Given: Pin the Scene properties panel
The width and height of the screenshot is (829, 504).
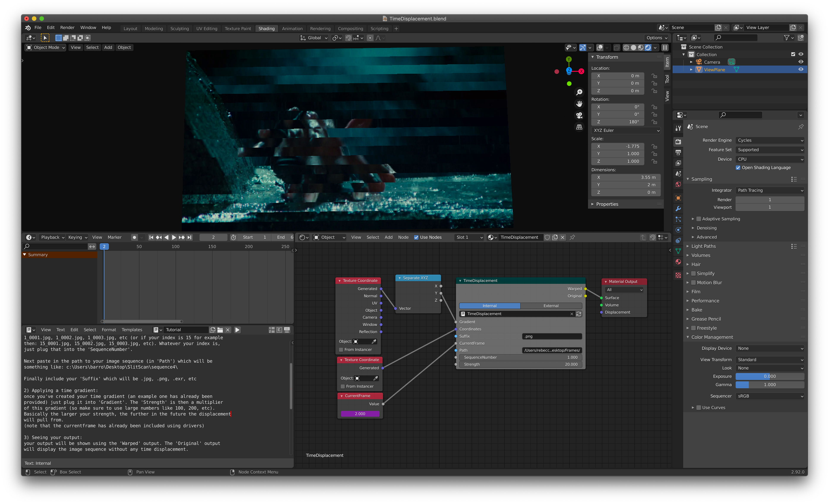Looking at the screenshot, I should pos(801,127).
